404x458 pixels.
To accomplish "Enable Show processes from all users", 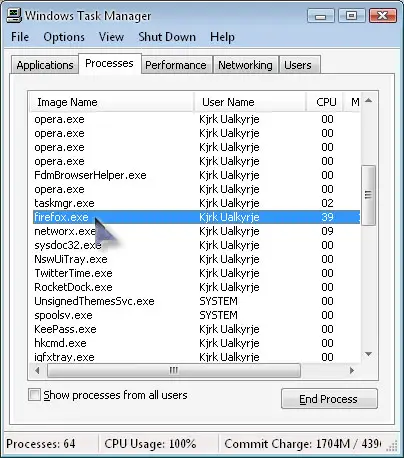I will pyautogui.click(x=34, y=395).
